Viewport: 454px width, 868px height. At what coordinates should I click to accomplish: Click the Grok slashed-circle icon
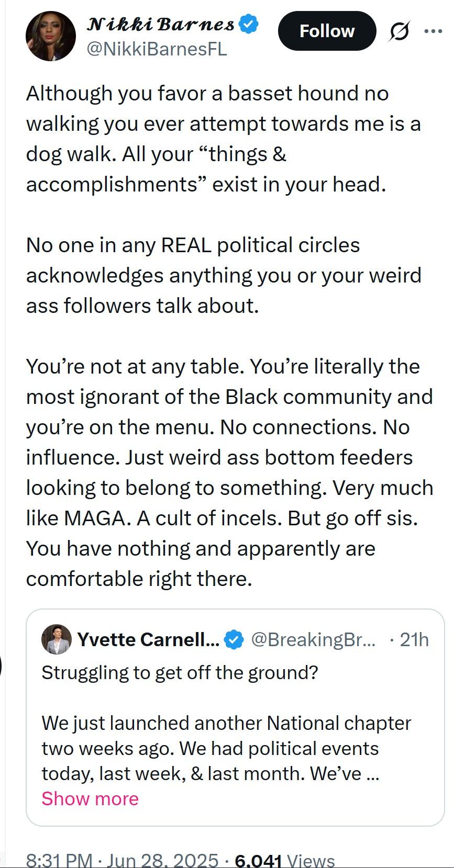tap(399, 31)
